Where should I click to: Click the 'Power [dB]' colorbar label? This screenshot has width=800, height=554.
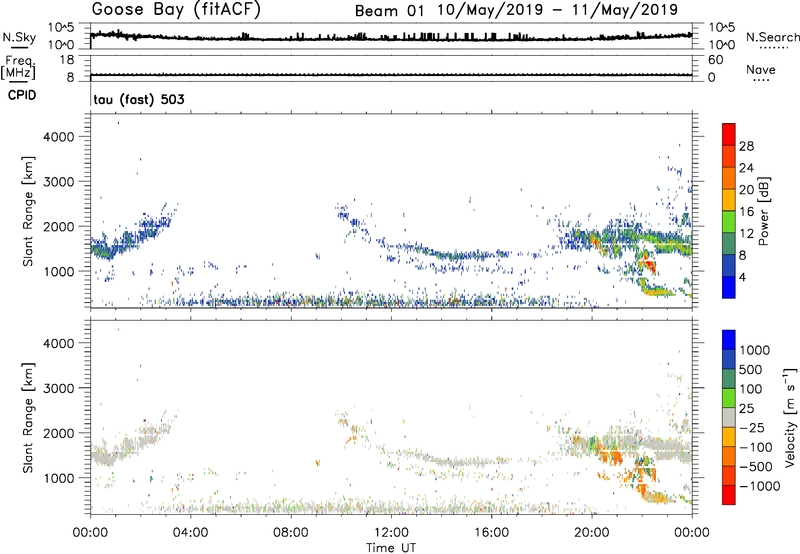click(763, 211)
